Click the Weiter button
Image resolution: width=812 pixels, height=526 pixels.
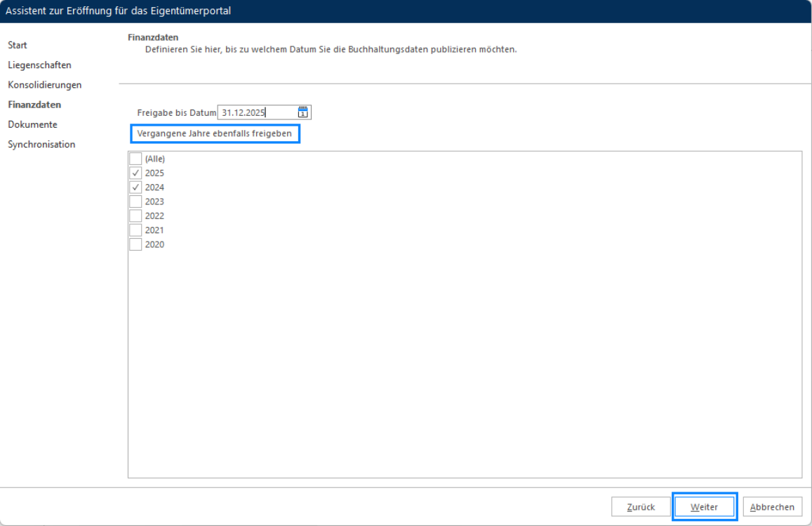coord(705,507)
